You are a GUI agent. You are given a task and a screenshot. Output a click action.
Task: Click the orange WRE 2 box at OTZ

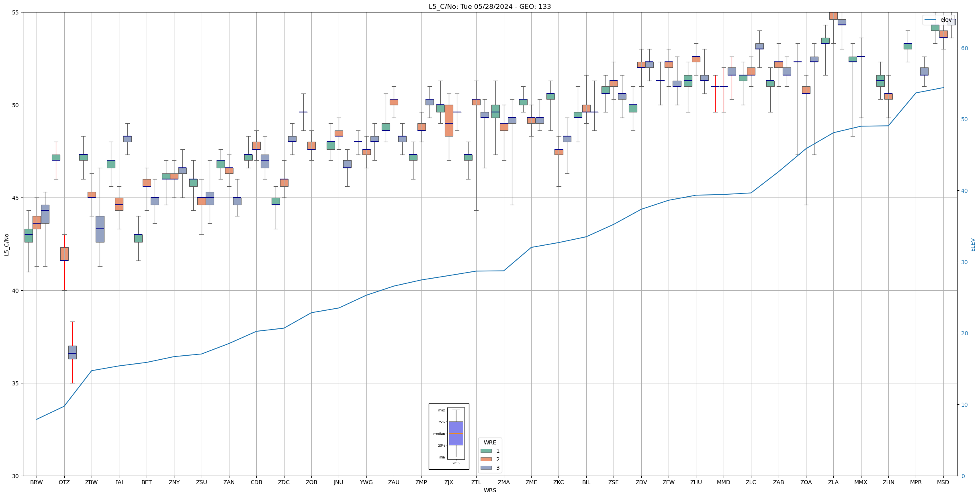64,254
